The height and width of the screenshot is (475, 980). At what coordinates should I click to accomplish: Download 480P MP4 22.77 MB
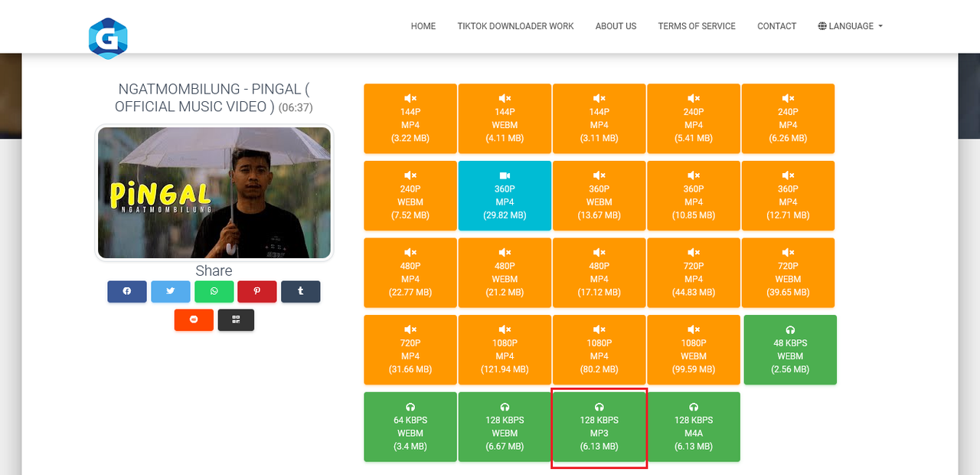point(410,273)
